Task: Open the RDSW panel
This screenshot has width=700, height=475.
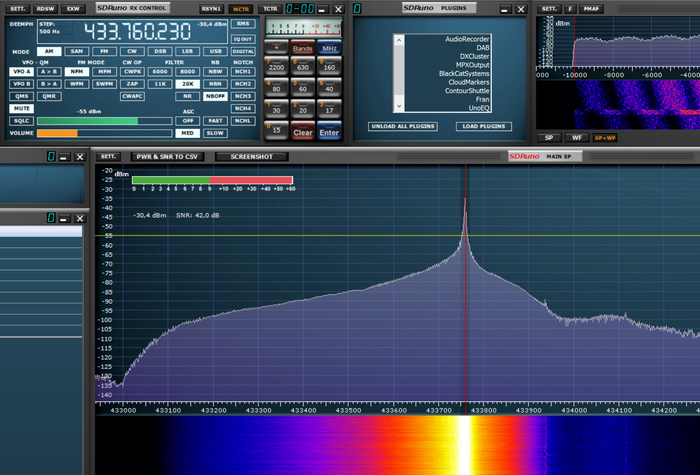Action: [46, 8]
